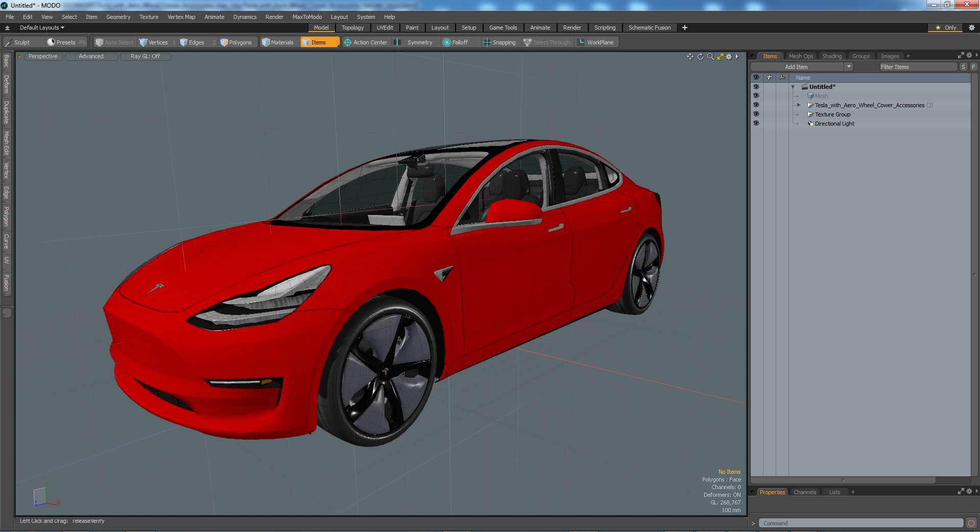The image size is (980, 532).
Task: Toggle Auto Select
Action: (114, 42)
